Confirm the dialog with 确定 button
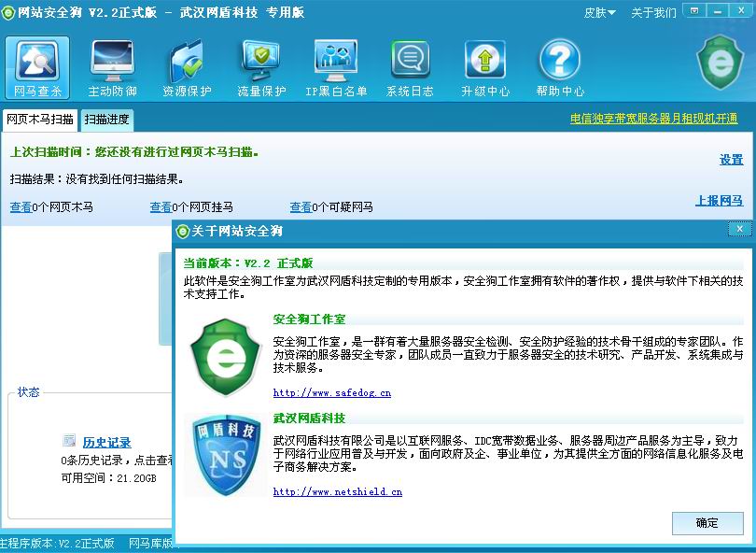The image size is (756, 553). pyautogui.click(x=707, y=523)
